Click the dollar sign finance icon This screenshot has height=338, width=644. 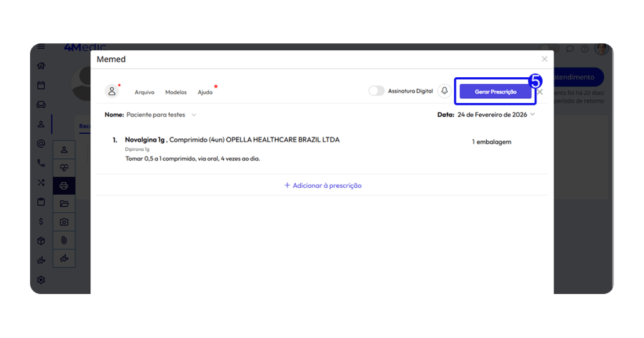tap(41, 221)
